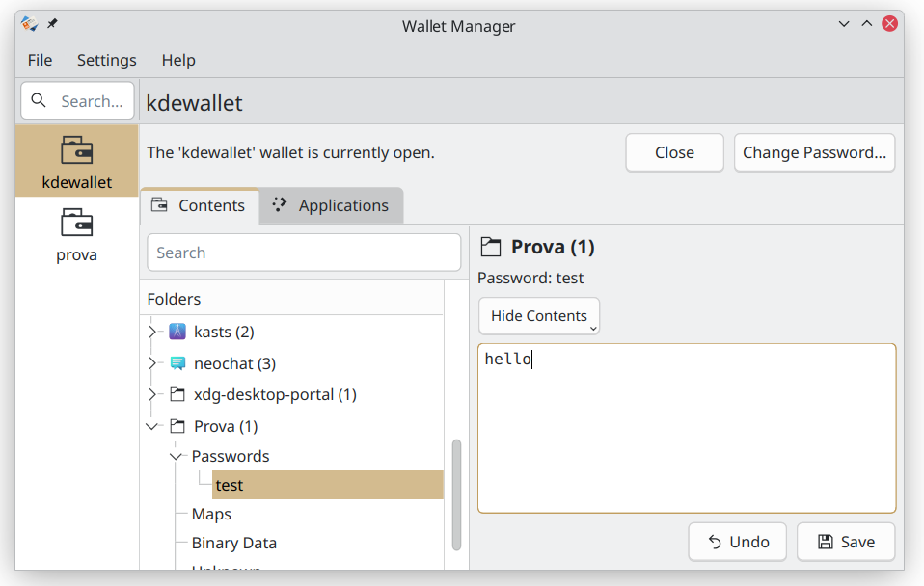Viewport: 924px width, 586px height.
Task: Click the password text area containing hello
Action: (687, 428)
